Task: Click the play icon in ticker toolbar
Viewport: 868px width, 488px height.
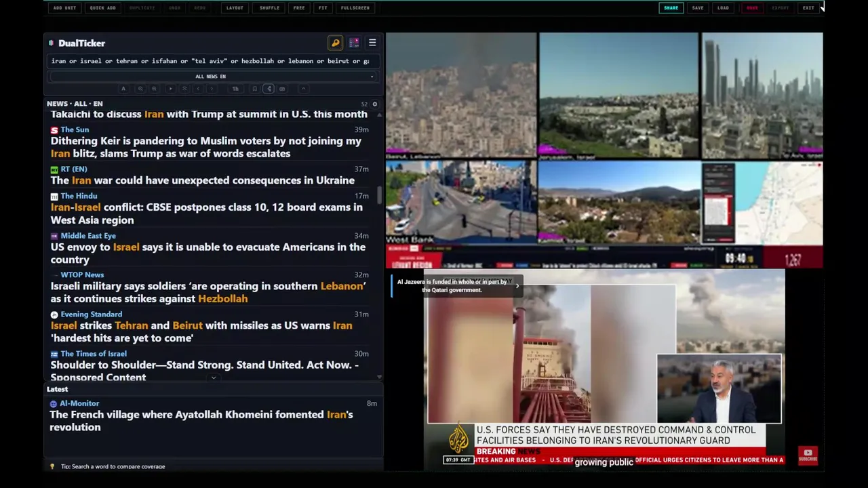Action: [170, 89]
